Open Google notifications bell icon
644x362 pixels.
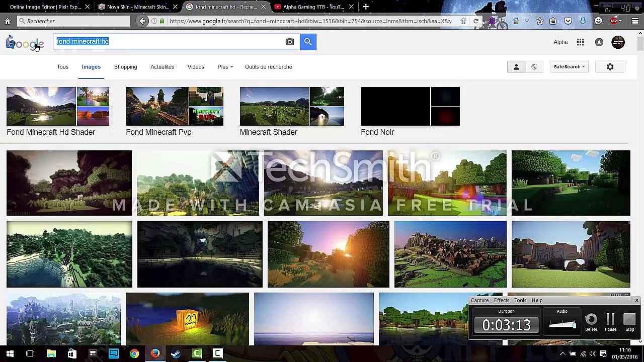[599, 42]
